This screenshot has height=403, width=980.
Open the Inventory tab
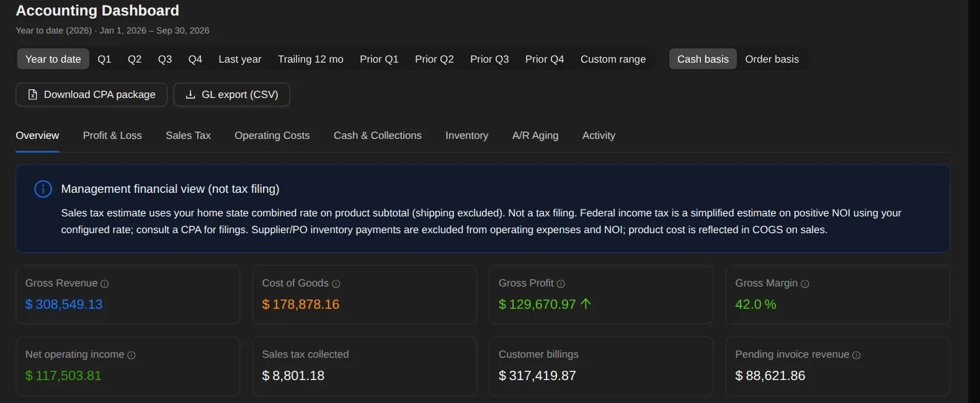(466, 135)
